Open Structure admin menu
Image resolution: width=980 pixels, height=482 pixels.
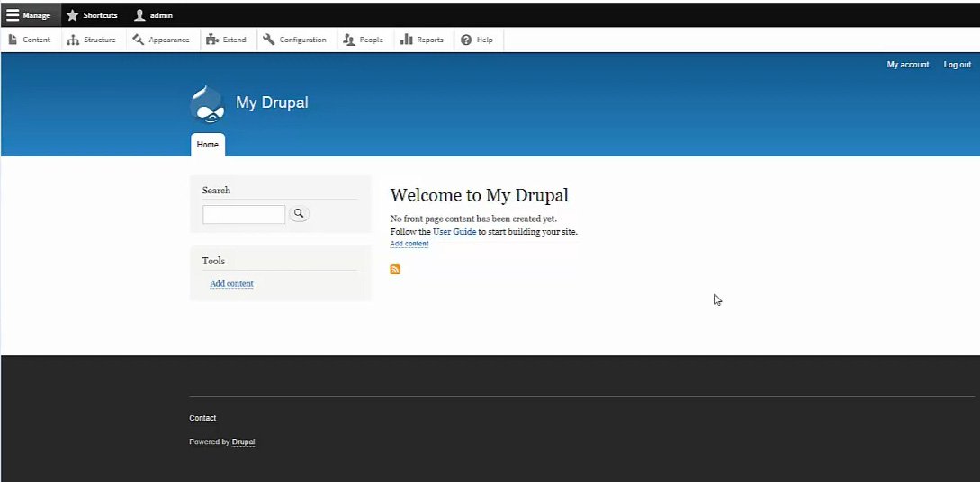coord(92,40)
